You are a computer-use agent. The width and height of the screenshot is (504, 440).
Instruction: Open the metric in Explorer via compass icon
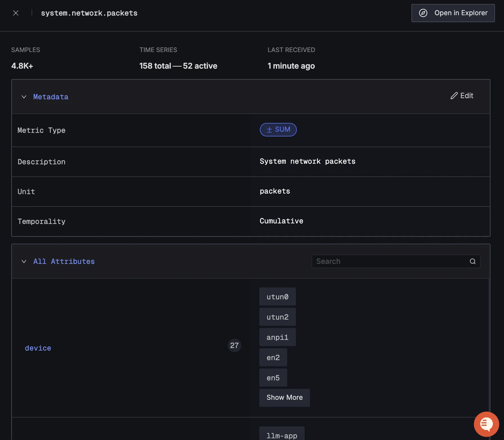423,13
